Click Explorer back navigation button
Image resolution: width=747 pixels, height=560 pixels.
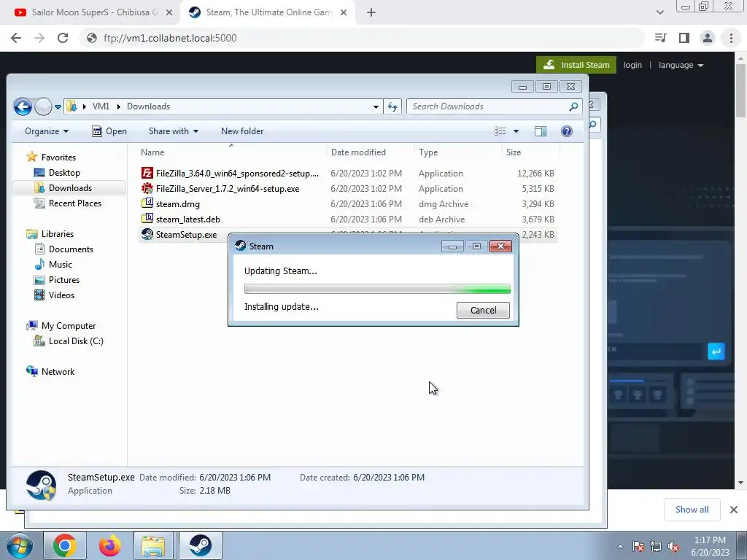23,106
